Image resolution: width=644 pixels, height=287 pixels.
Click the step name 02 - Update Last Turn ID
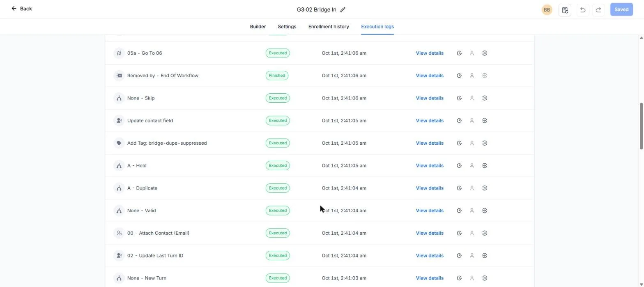click(x=155, y=256)
